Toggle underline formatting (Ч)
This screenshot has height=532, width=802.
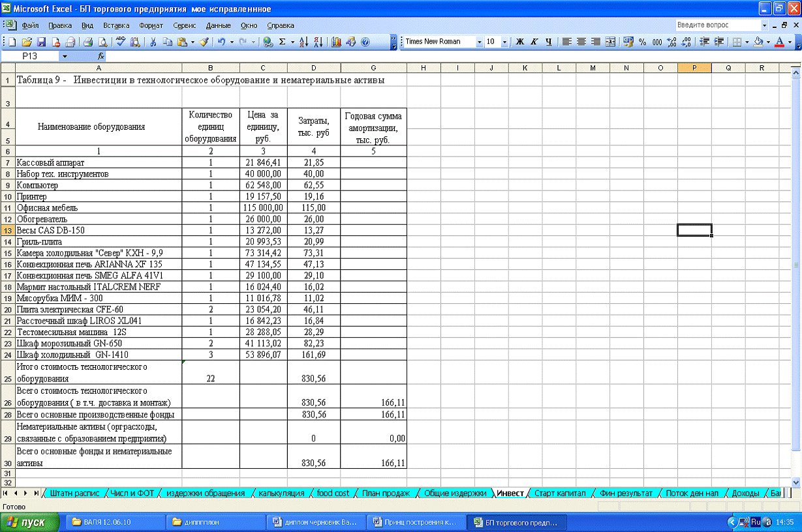coord(548,42)
